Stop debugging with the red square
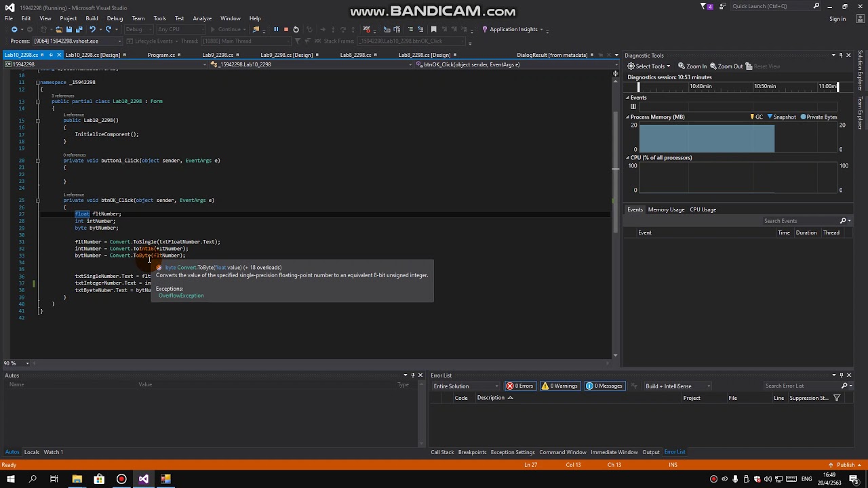Screen dimensions: 868x488 285,29
